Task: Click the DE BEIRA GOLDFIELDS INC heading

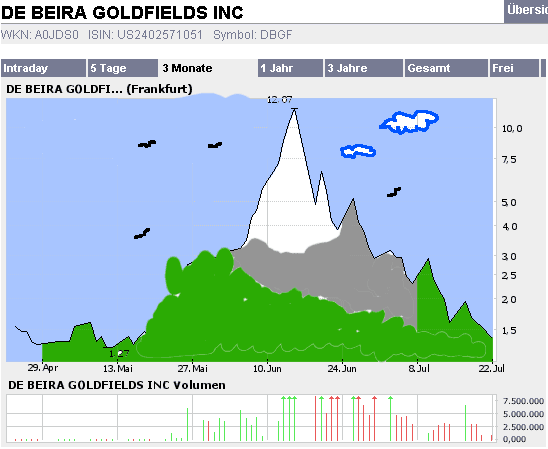Action: [x=122, y=13]
